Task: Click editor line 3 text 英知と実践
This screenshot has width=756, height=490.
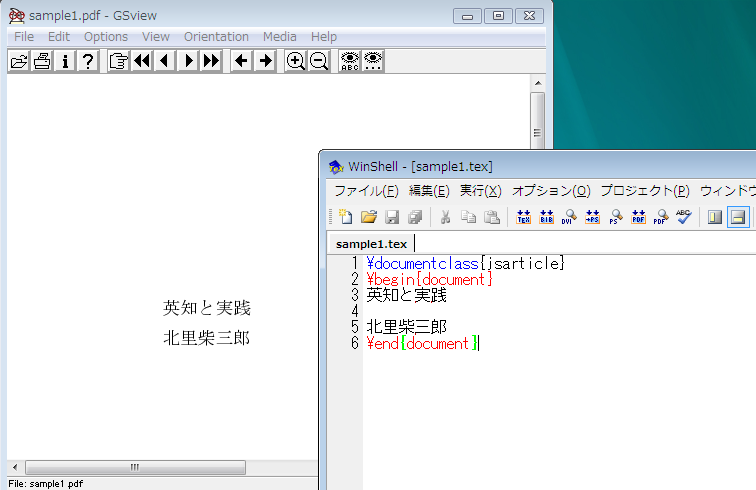Action: pos(406,295)
